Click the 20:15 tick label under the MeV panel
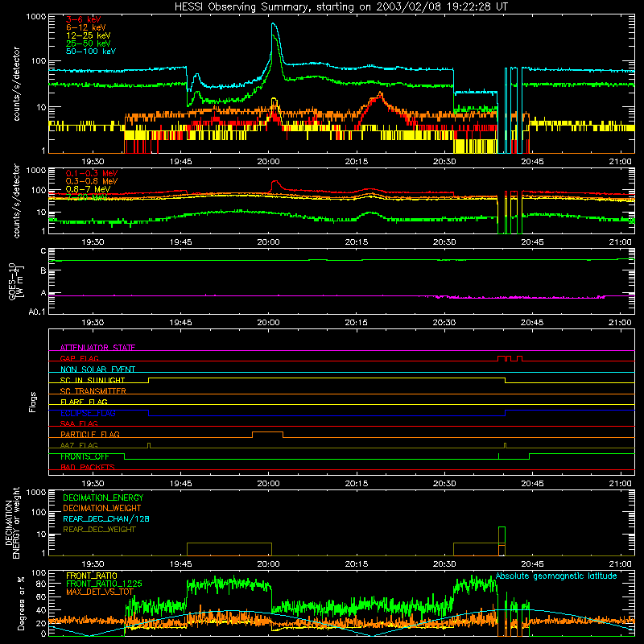This screenshot has height=644, width=644. tap(356, 242)
